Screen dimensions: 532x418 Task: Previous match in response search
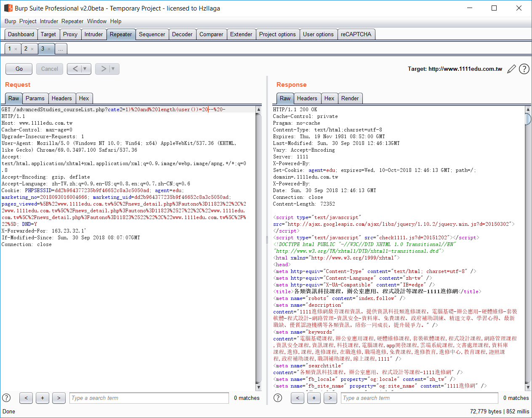(298, 398)
